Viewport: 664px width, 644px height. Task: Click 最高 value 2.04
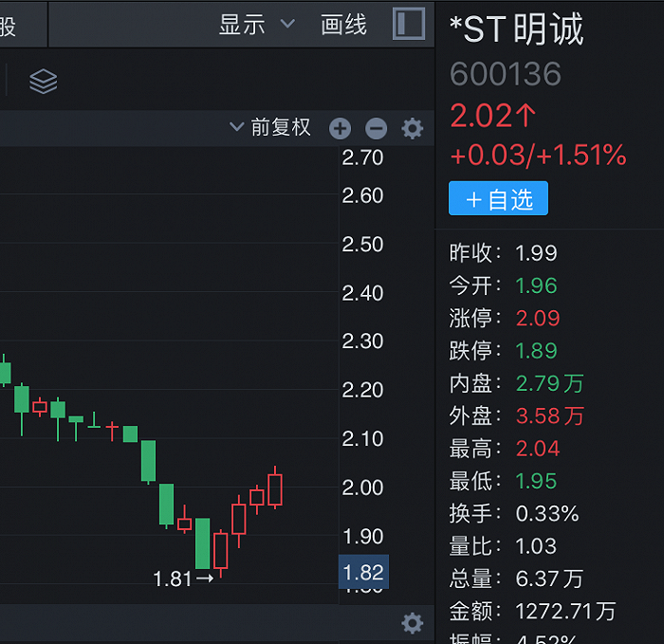click(x=538, y=449)
